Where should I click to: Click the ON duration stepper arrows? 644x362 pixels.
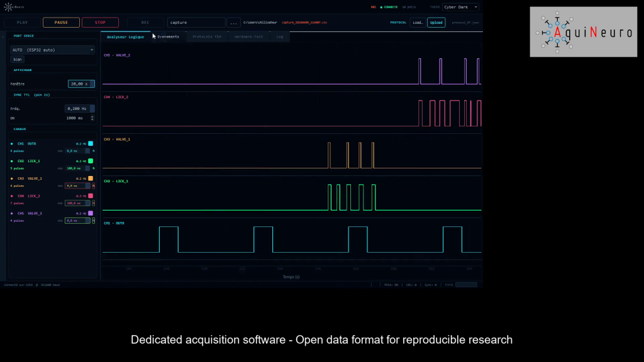[92, 118]
